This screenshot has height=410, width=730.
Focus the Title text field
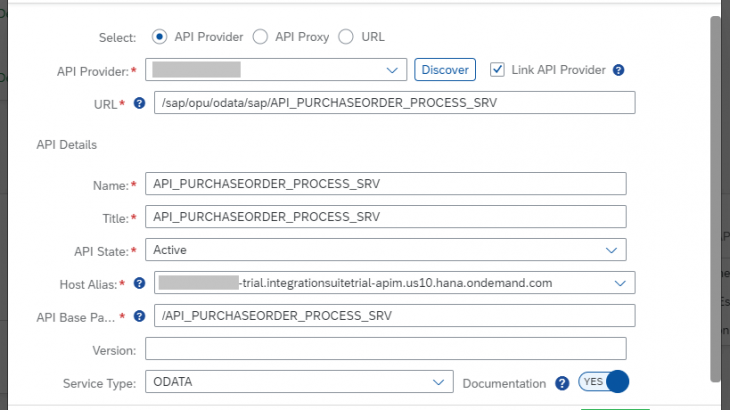(x=385, y=217)
